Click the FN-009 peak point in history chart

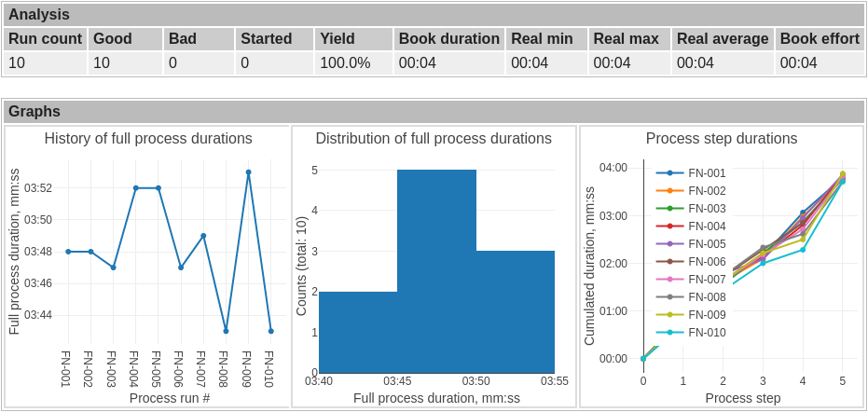[249, 172]
